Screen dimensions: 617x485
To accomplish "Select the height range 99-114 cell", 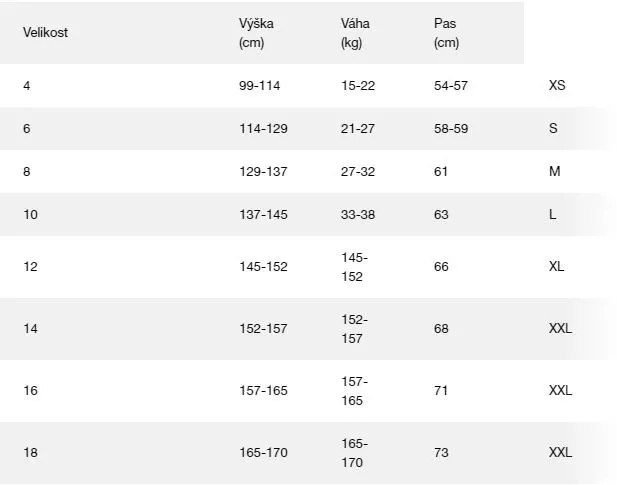I will [260, 86].
